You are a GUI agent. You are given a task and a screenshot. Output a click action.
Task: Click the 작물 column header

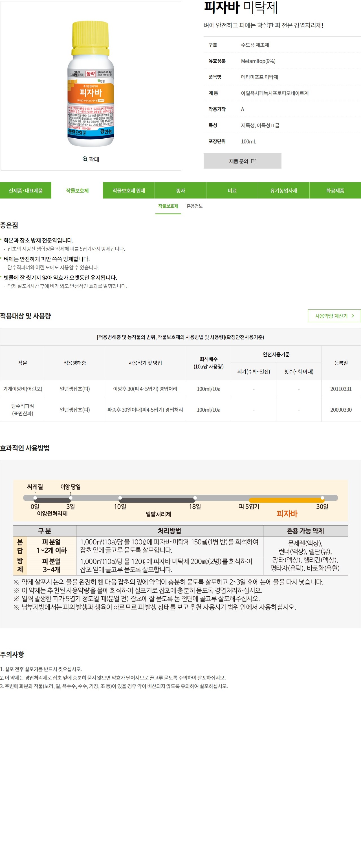pyautogui.click(x=23, y=363)
